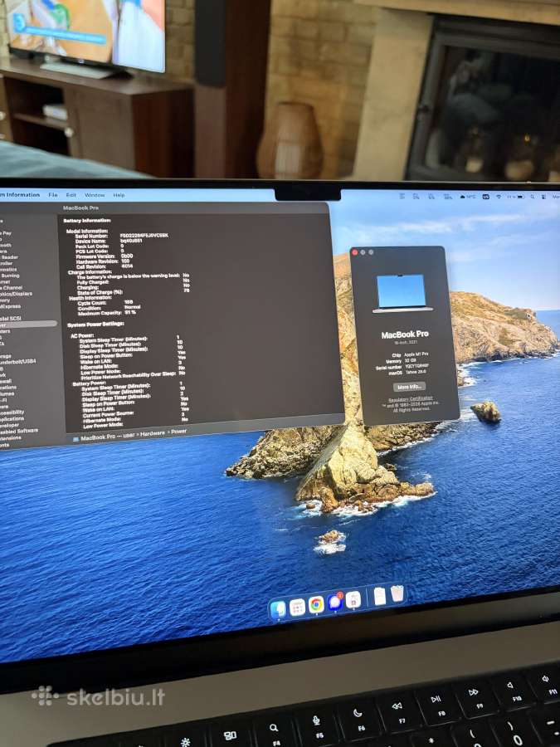Click the US keyboard input source icon
560x747 pixels.
pos(485,196)
